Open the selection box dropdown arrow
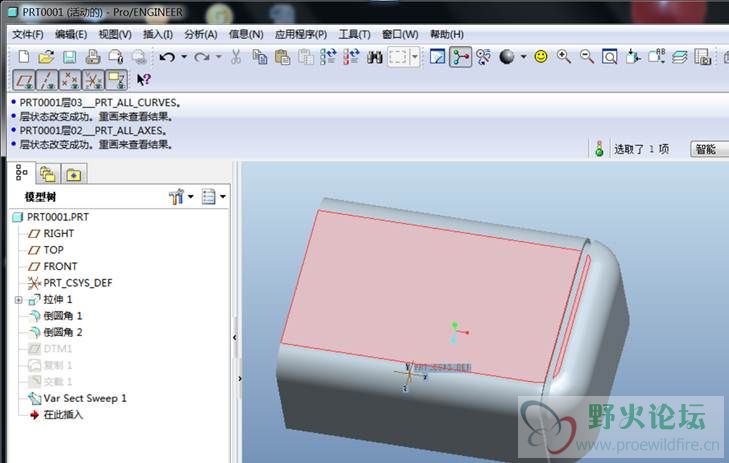 (415, 57)
